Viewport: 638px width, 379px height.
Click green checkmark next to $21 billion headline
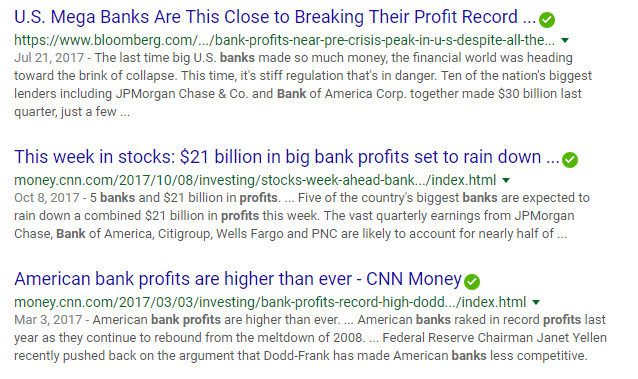[570, 160]
